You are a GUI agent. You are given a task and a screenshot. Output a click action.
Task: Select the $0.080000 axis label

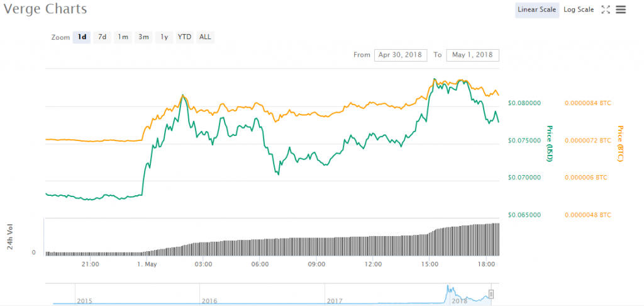(x=524, y=103)
